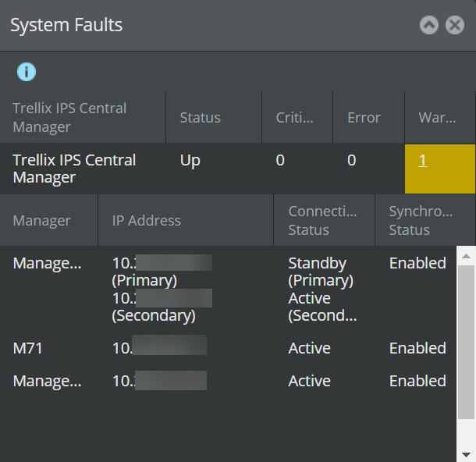The image size is (476, 462).
Task: Click the Active (Second... connection status
Action: point(322,307)
